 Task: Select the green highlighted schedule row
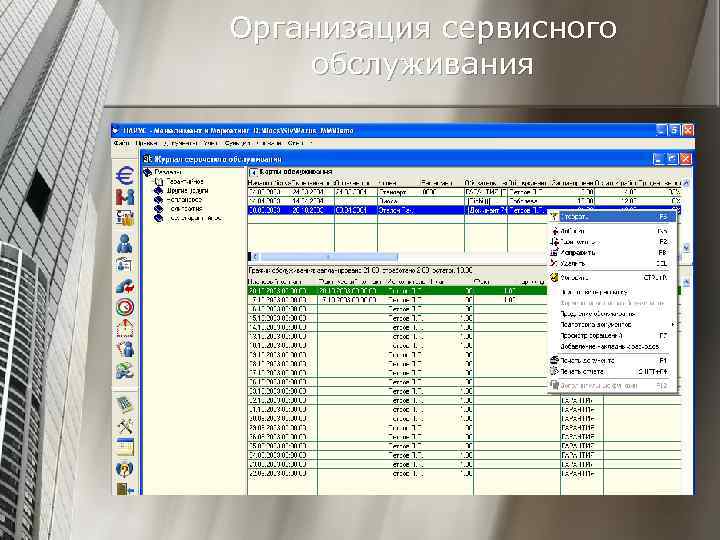coord(397,291)
